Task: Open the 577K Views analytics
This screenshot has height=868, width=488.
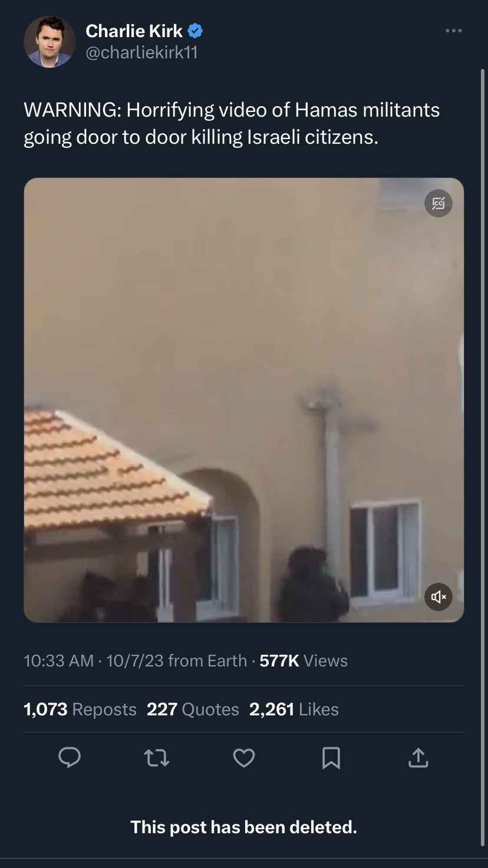Action: 304,661
